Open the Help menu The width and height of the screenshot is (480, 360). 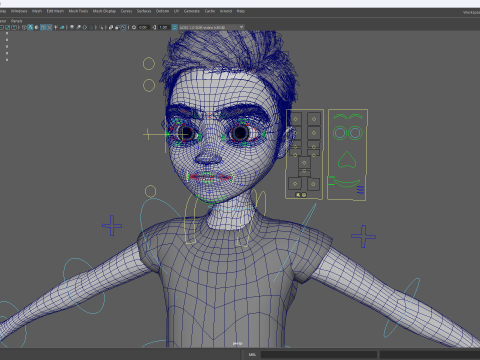240,11
